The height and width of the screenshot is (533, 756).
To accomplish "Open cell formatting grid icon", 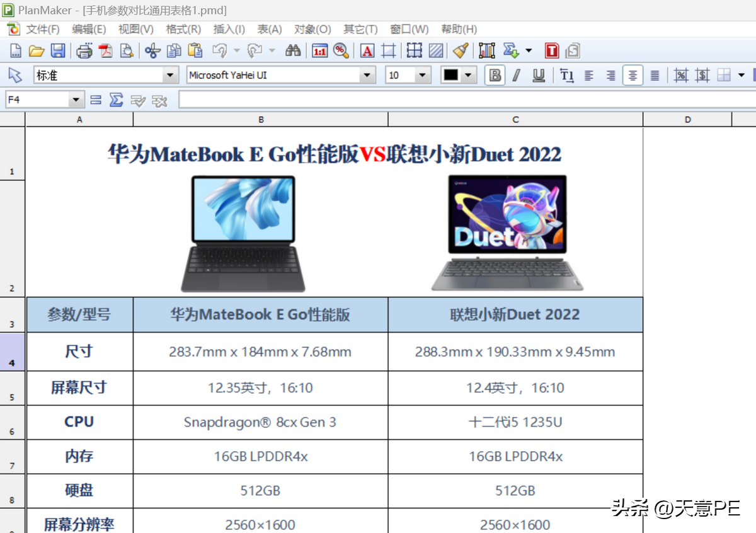I will point(389,51).
